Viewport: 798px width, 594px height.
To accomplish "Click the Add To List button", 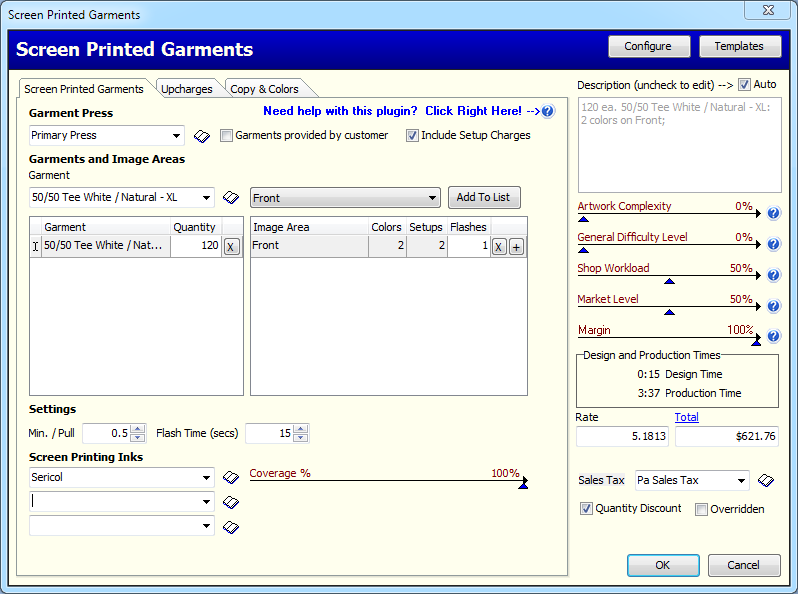I will [x=484, y=197].
